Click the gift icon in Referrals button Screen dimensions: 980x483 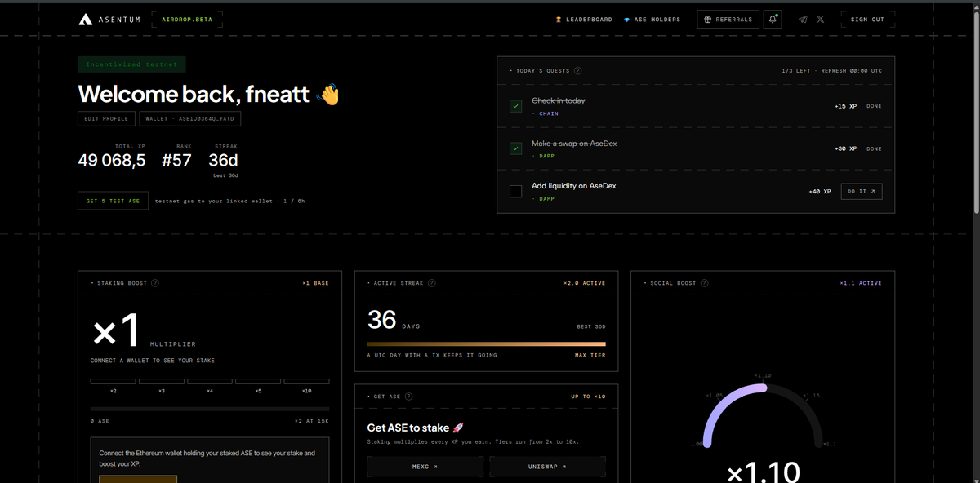tap(708, 20)
